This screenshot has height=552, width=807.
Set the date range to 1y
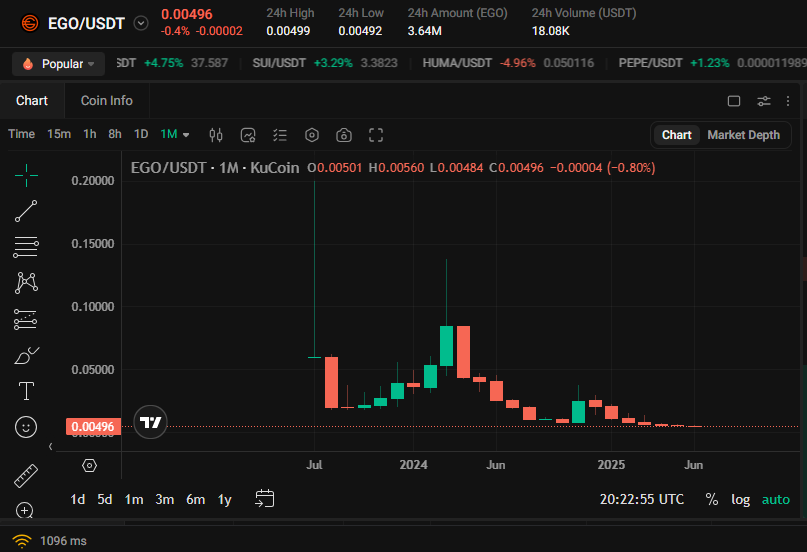coord(224,499)
